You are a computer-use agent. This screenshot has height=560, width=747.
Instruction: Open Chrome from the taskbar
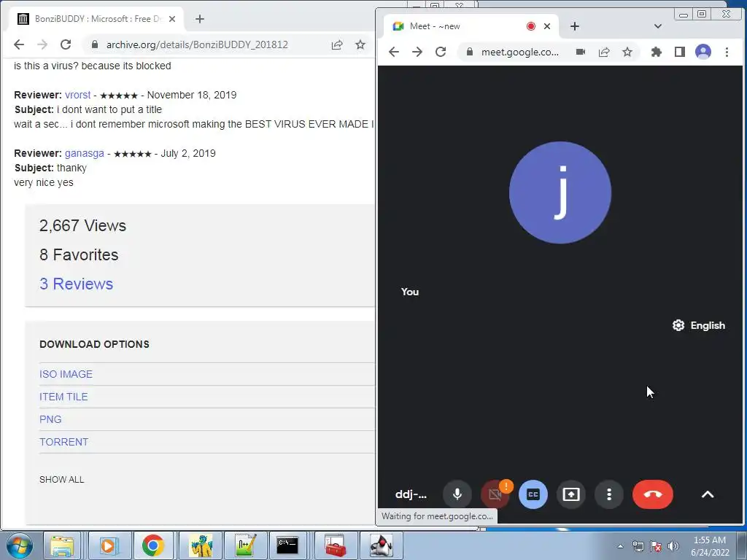(x=152, y=545)
